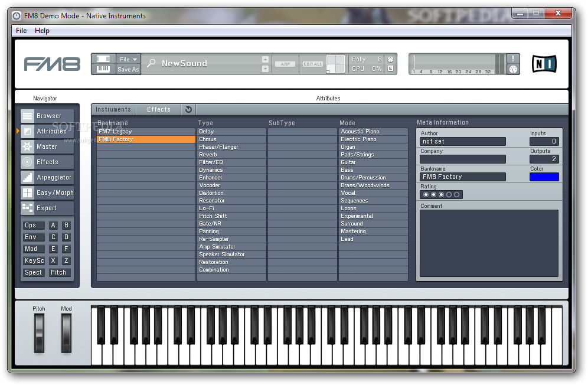This screenshot has height=385, width=588.
Task: Open the File dropdown in header
Action: [128, 59]
